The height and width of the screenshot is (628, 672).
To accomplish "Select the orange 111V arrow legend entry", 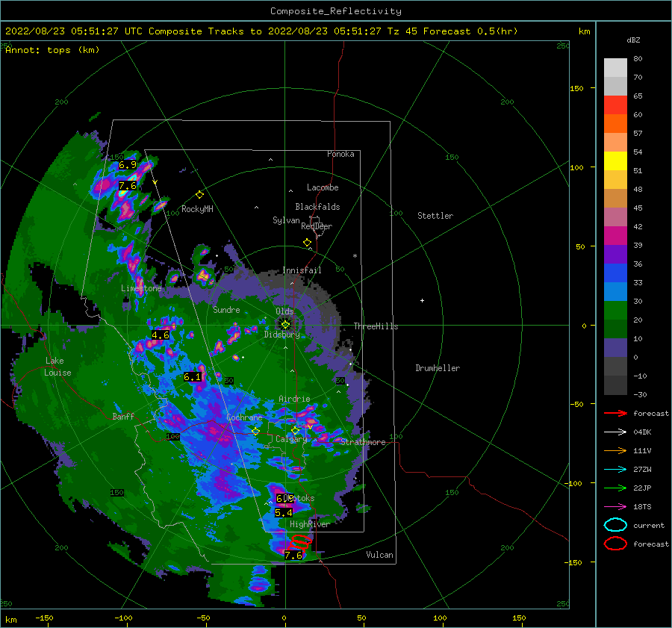I will coord(615,450).
